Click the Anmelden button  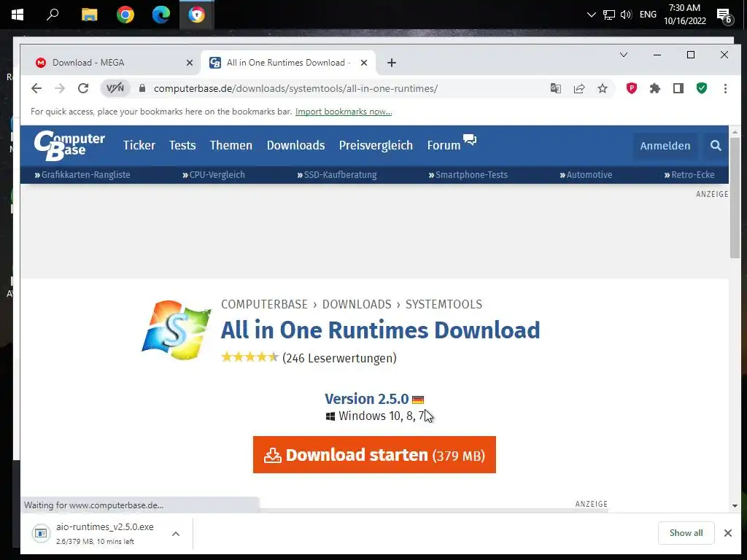[x=665, y=146]
